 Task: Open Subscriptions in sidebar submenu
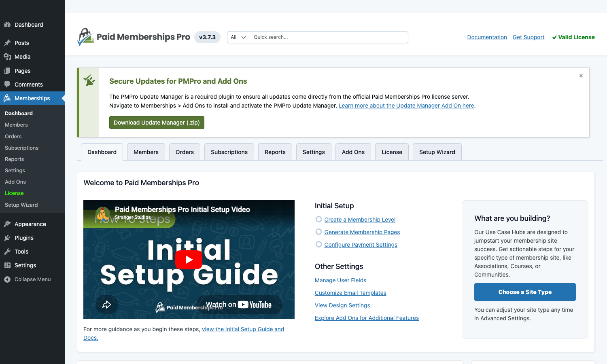pyautogui.click(x=21, y=148)
